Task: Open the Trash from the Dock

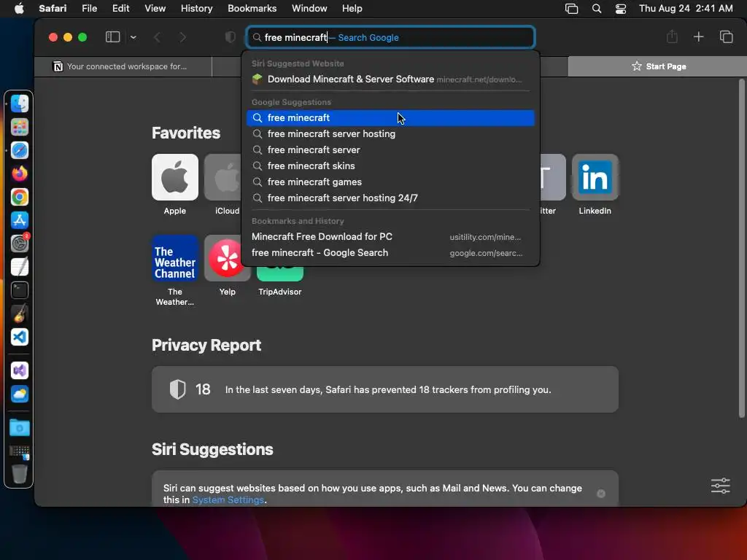Action: tap(20, 474)
